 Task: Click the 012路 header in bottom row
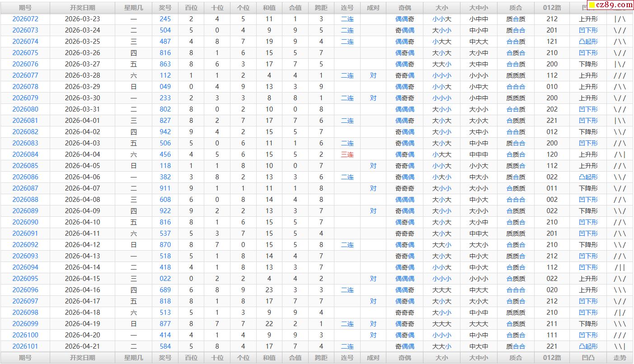point(552,358)
